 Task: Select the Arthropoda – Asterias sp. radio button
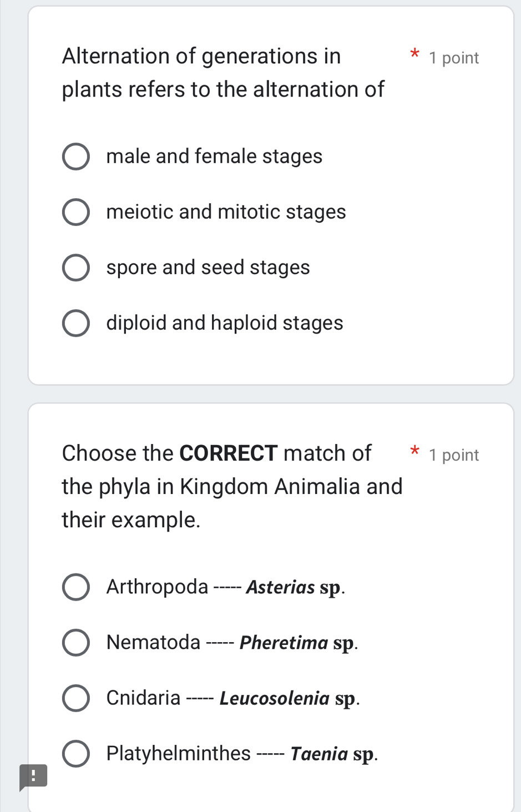pos(75,587)
